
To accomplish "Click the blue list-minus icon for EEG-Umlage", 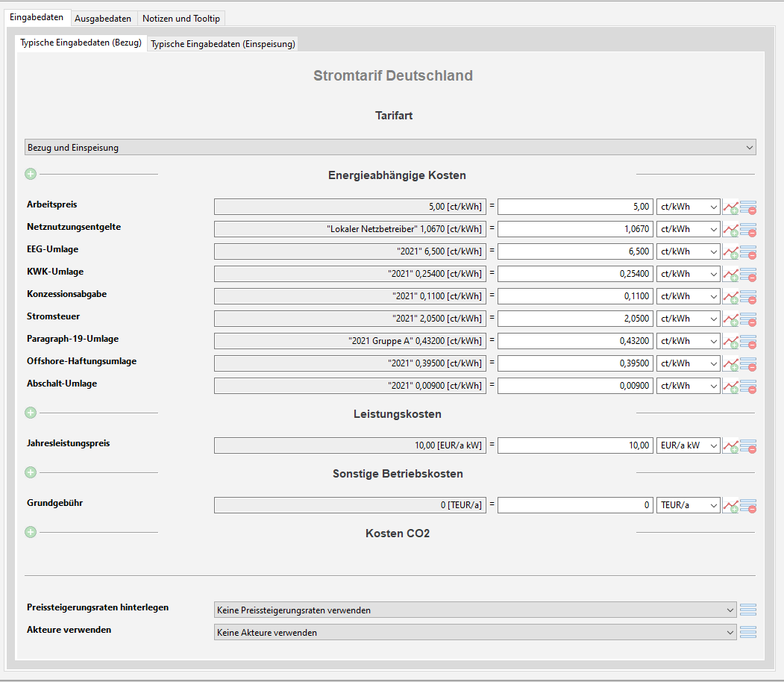I will pyautogui.click(x=748, y=251).
